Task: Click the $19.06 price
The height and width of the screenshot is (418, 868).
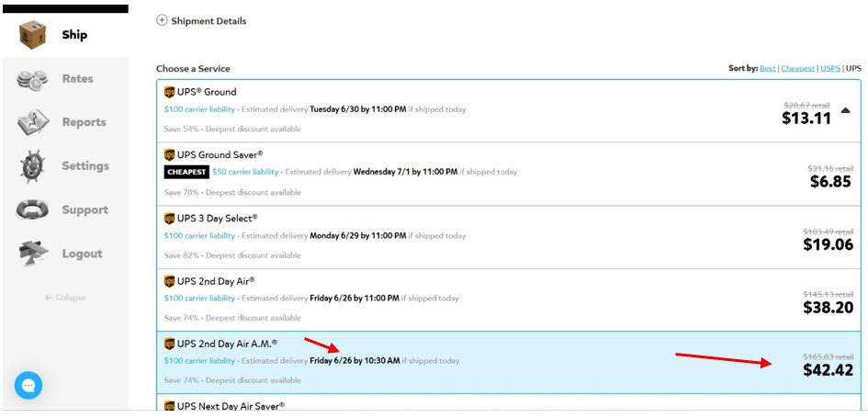Action: [829, 244]
